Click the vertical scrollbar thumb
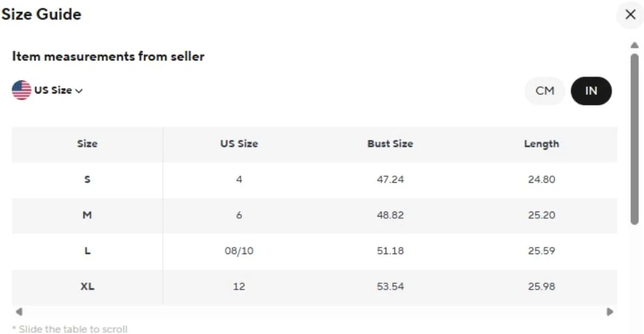Screen dimensions: 644x334 tap(635, 139)
